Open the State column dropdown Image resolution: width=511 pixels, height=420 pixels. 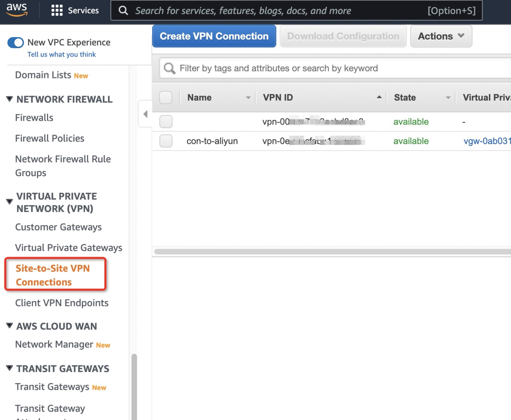click(448, 97)
